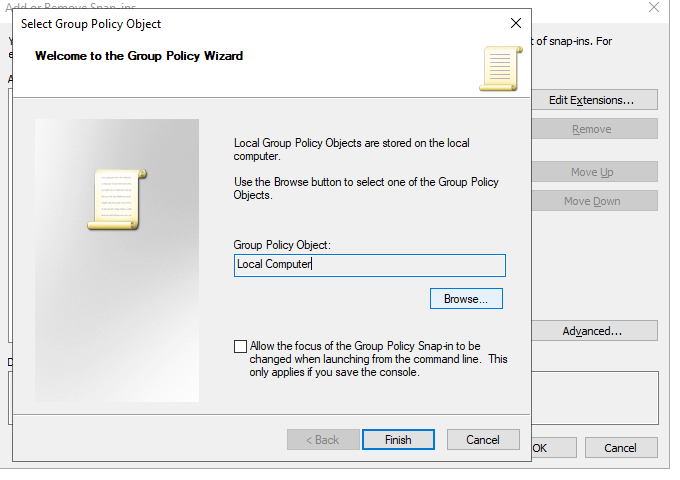Click Move Down in the snap-ins window

click(591, 201)
